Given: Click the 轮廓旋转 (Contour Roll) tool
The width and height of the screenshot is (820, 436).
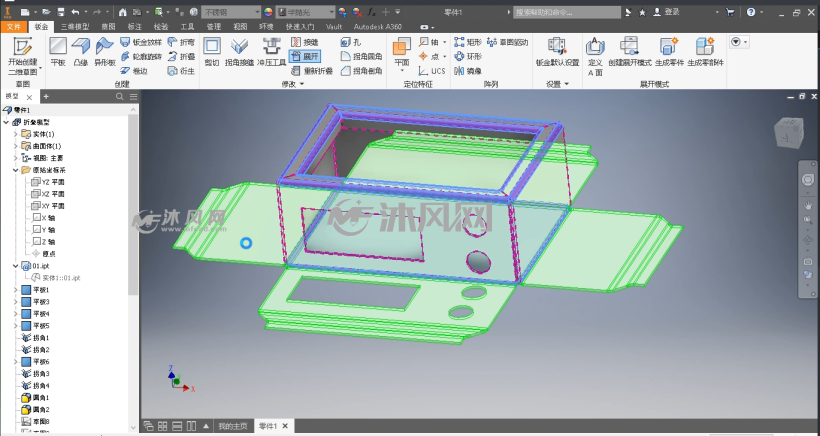Looking at the screenshot, I should pyautogui.click(x=141, y=56).
